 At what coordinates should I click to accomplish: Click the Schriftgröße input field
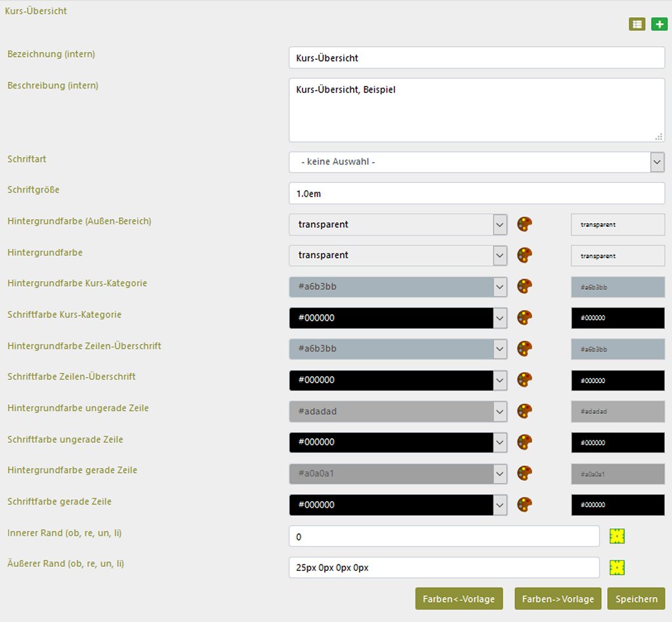pos(476,194)
